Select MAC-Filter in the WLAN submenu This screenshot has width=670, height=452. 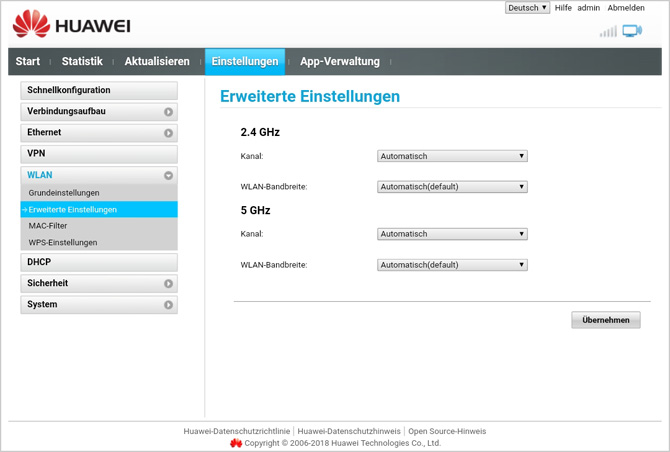point(48,226)
